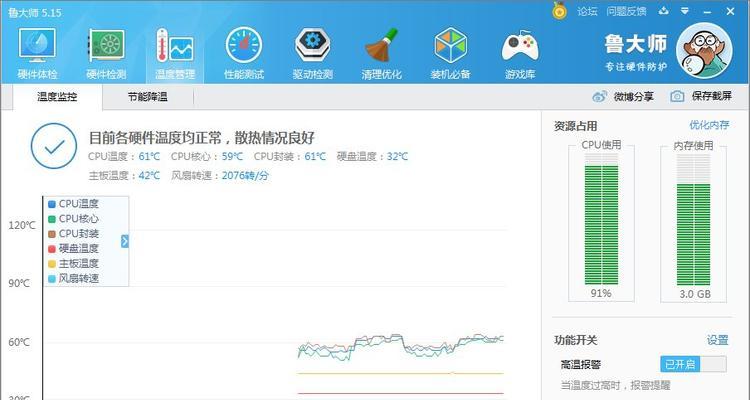This screenshot has height=400, width=750.
Task: Toggle 高温报警 switch 已开启
Action: (x=693, y=364)
